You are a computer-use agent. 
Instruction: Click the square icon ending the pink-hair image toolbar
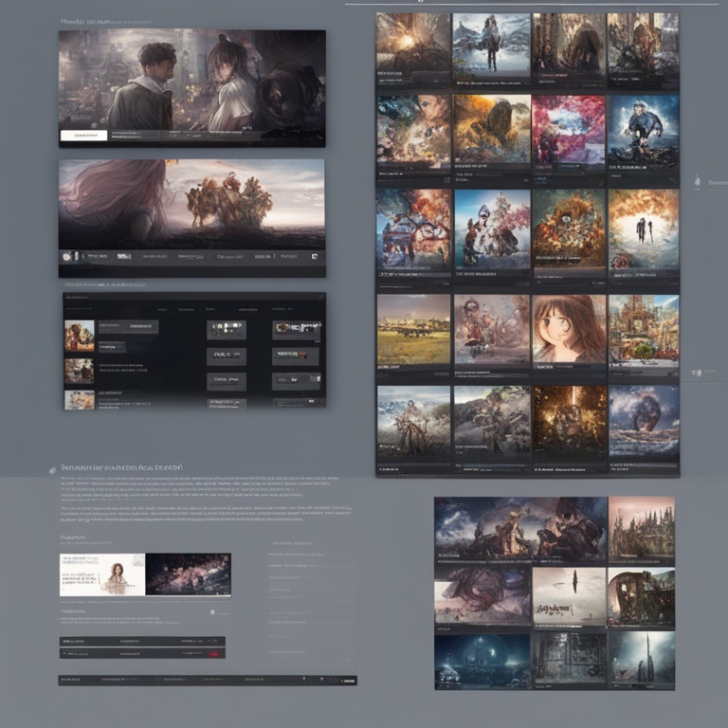click(315, 256)
